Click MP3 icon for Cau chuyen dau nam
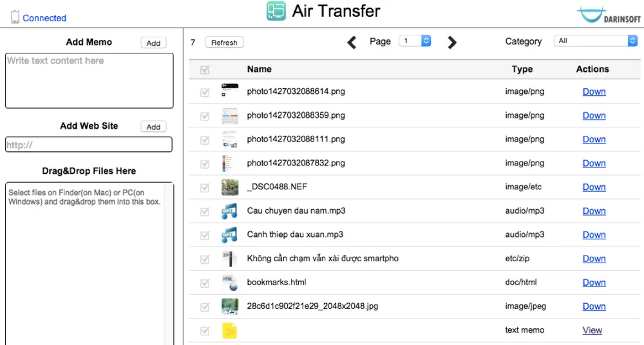644x345 pixels. tap(230, 211)
